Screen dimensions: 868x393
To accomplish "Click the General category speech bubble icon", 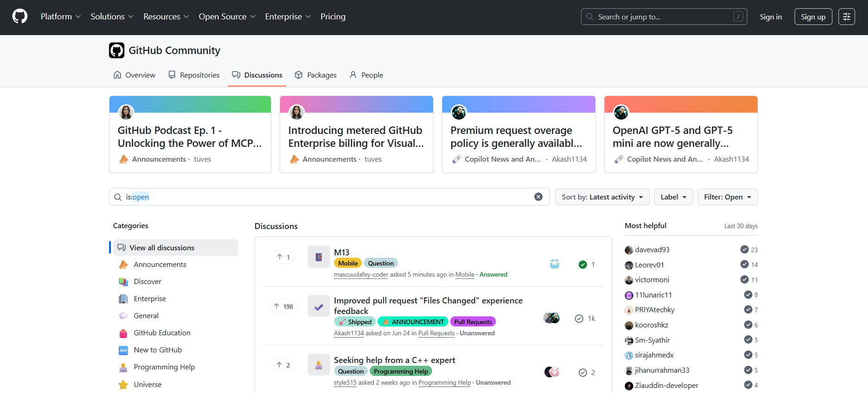I will click(123, 316).
